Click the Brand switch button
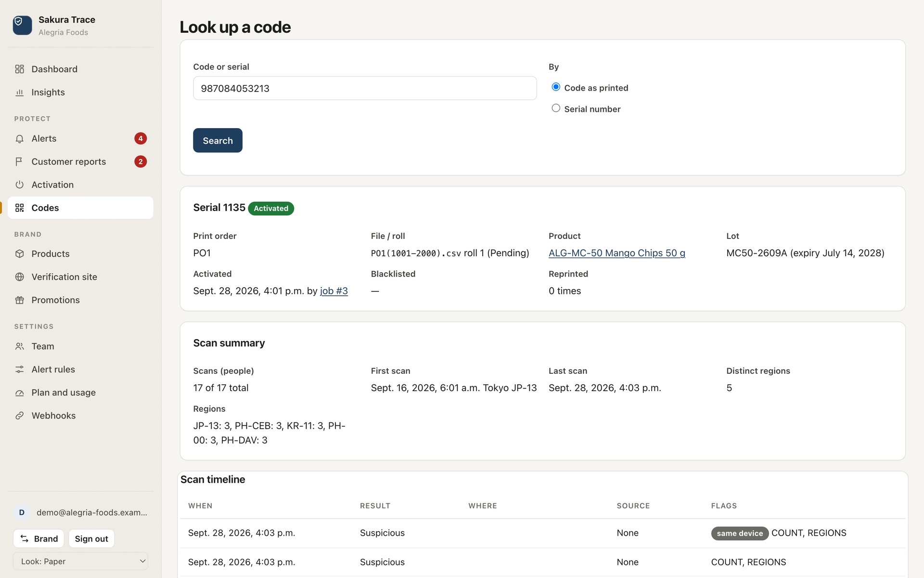 (x=39, y=539)
